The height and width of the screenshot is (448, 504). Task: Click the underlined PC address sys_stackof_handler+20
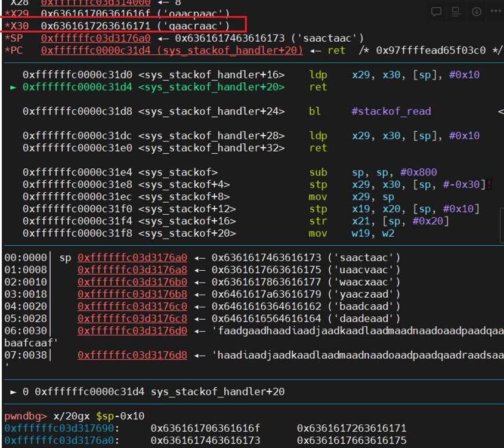(171, 51)
